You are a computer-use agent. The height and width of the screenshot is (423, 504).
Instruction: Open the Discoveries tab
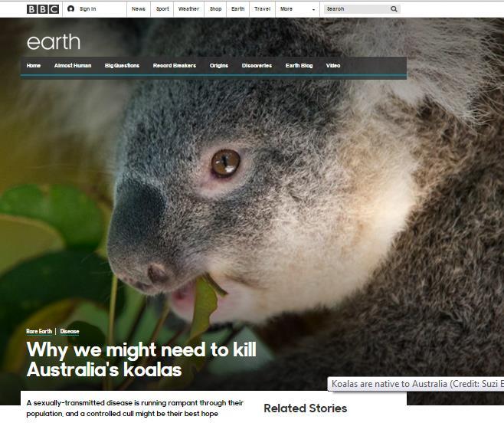(x=257, y=66)
